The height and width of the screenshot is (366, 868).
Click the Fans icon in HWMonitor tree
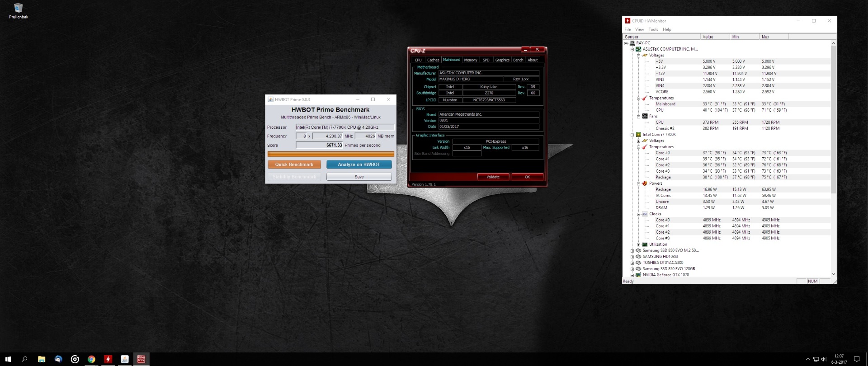(645, 116)
